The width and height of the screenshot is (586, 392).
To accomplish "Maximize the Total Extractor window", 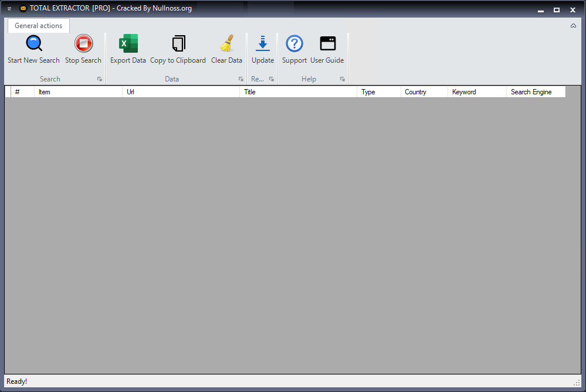I will (x=557, y=10).
